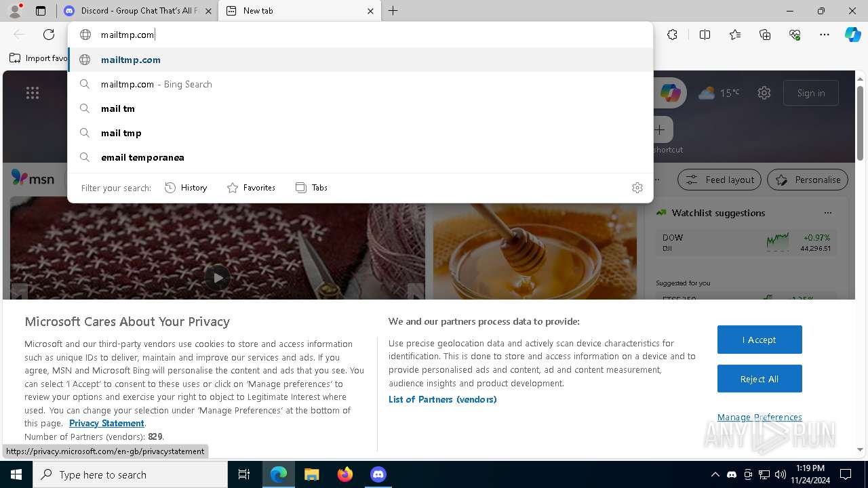The height and width of the screenshot is (488, 868).
Task: Open the Copilot sidebar icon
Action: tap(852, 35)
